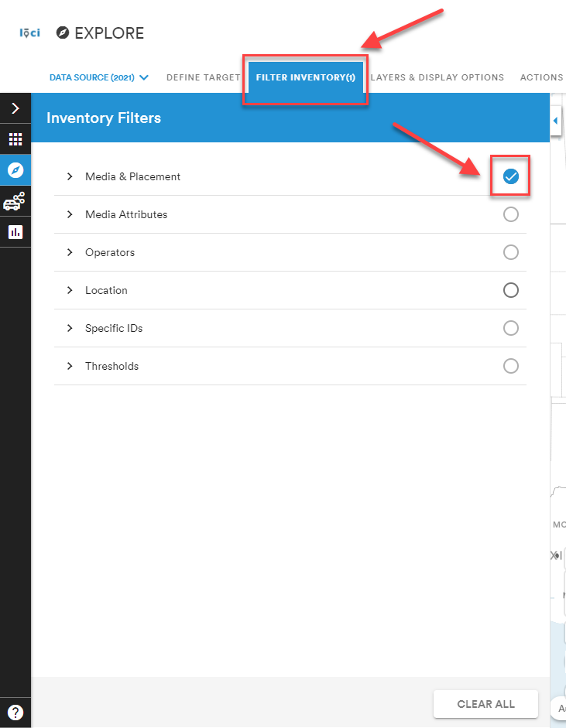Switch to the Define Target tab
Image resolution: width=566 pixels, height=728 pixels.
[203, 77]
